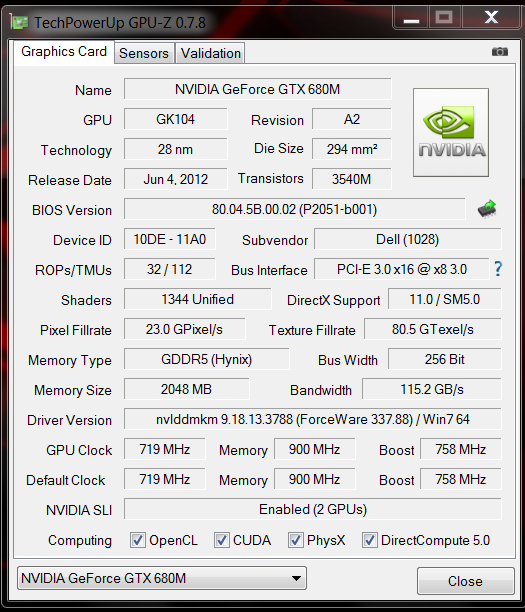This screenshot has width=525, height=612.
Task: Click the GPU-Z title bar app icon
Action: pos(19,22)
